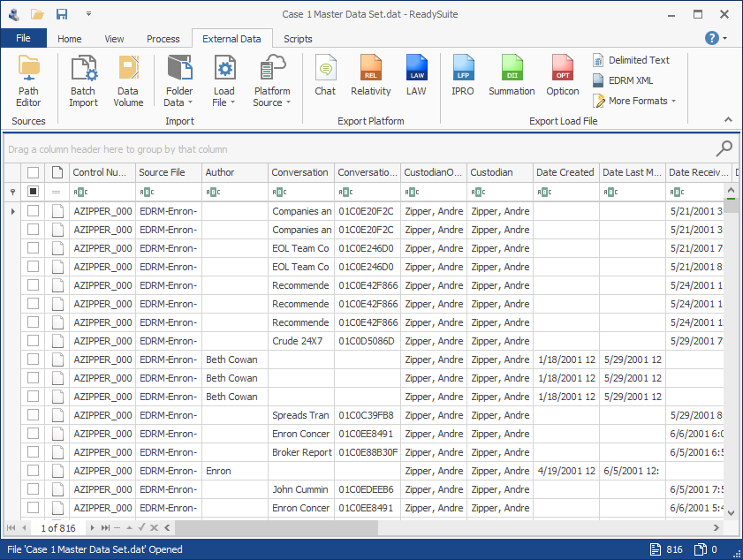Click the vertical scrollbar down arrow
The image size is (743, 560).
point(731,512)
